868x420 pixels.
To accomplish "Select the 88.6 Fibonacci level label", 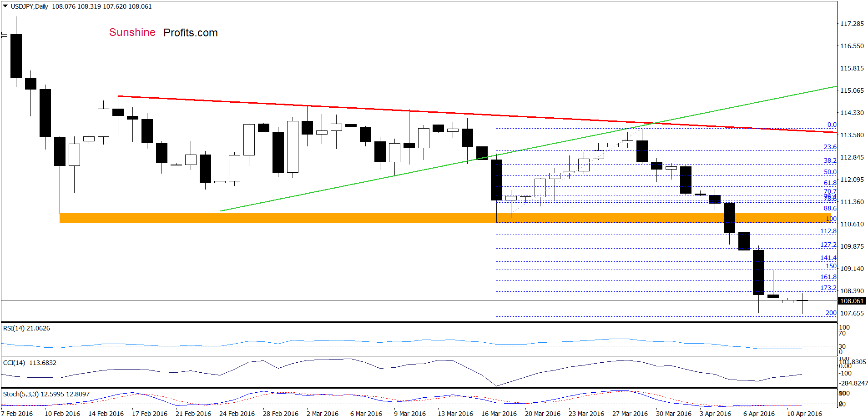I will click(830, 208).
